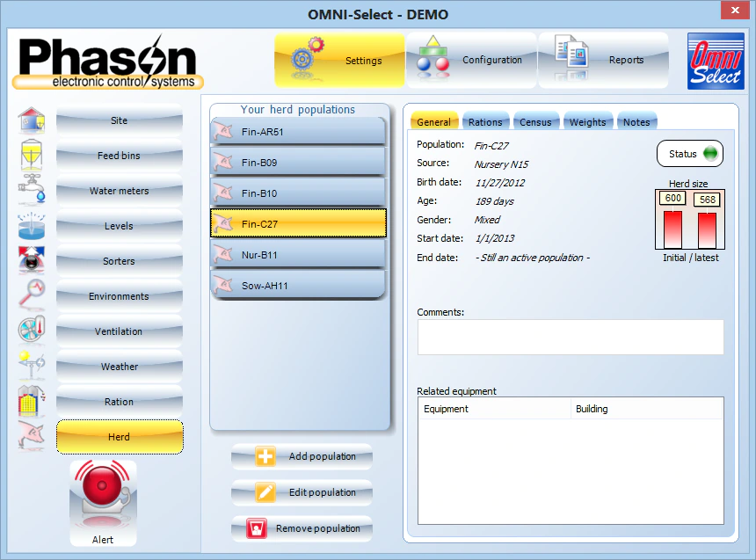Click the green Status indicator light
Image resolution: width=756 pixels, height=560 pixels.
[x=709, y=154]
